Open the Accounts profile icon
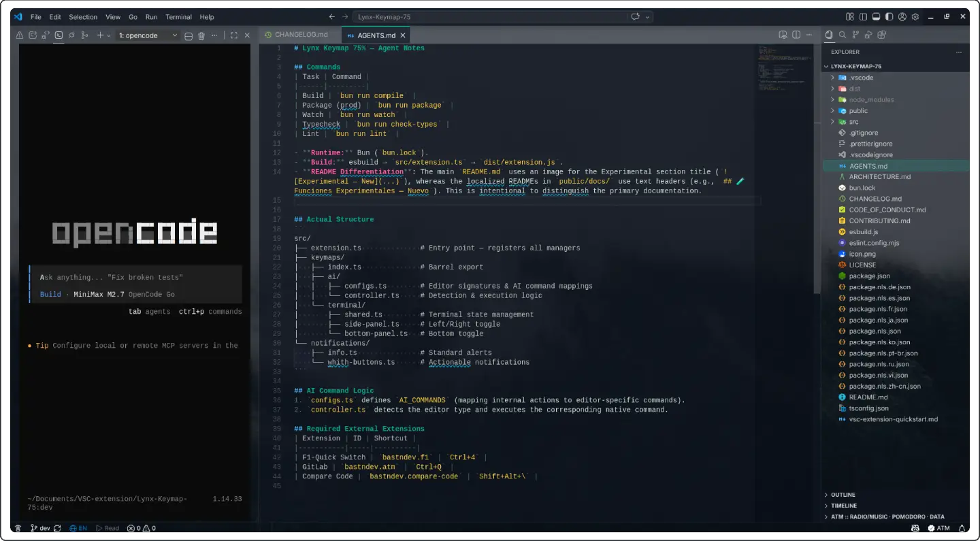Image resolution: width=980 pixels, height=541 pixels. click(902, 17)
